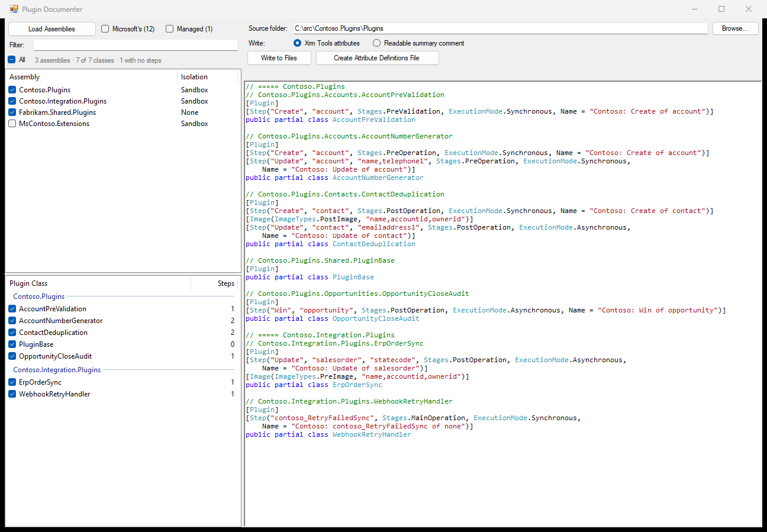Uncheck the AccountNumberGenerator plugin class checkbox
The width and height of the screenshot is (767, 532).
pyautogui.click(x=12, y=321)
